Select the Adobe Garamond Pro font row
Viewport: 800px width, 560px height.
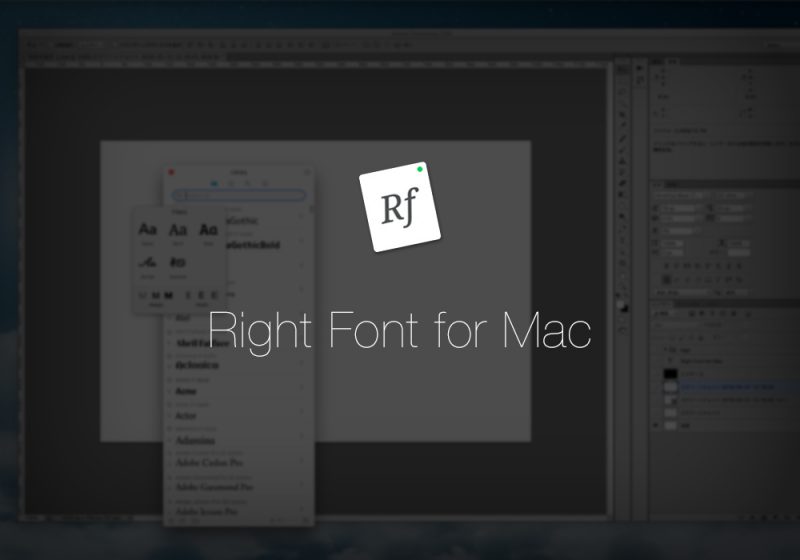click(x=238, y=485)
